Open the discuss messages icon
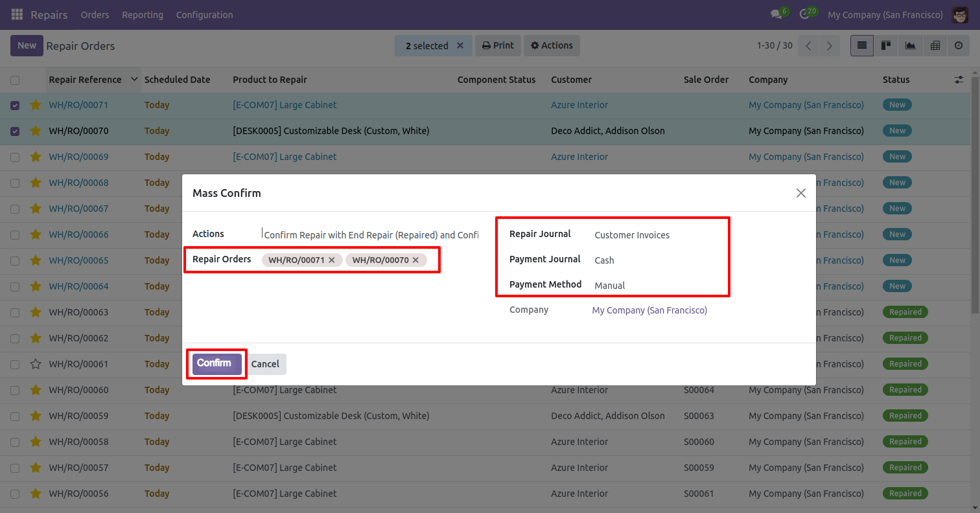Image resolution: width=980 pixels, height=513 pixels. coord(776,14)
